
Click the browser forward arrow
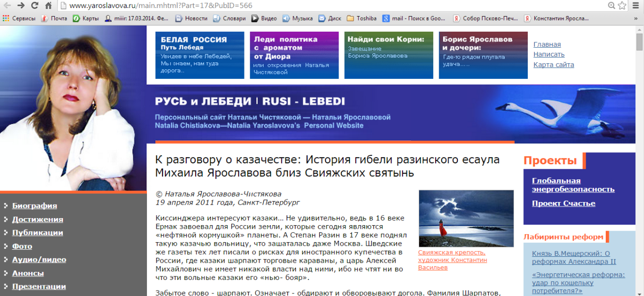coord(21,6)
